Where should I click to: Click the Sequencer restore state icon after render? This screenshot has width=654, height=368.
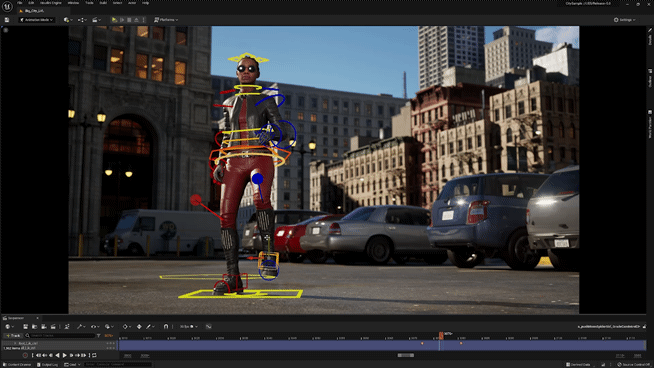point(67,327)
